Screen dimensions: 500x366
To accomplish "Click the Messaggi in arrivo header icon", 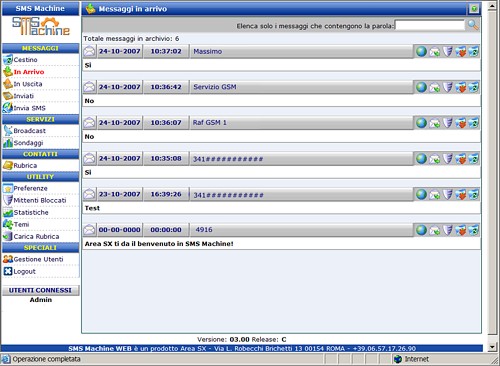I will (x=90, y=9).
